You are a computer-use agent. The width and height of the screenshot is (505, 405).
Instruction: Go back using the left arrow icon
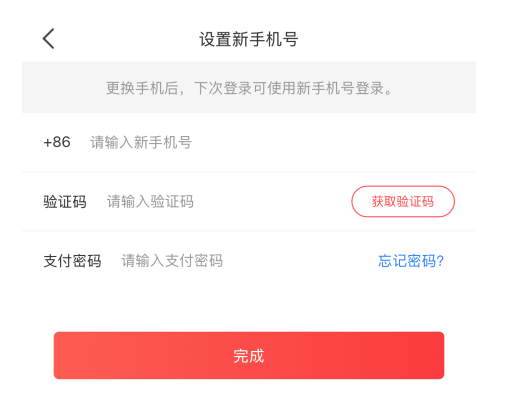pos(49,39)
